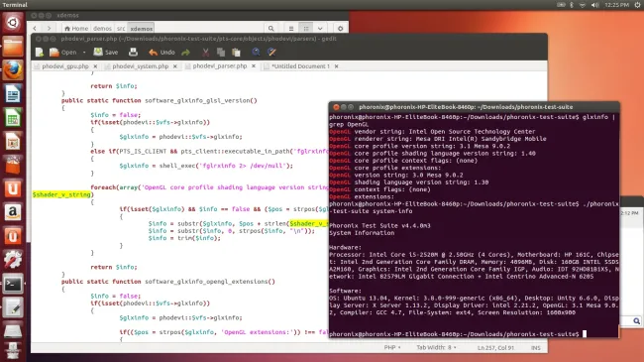Open the Find search tool

pyautogui.click(x=256, y=53)
